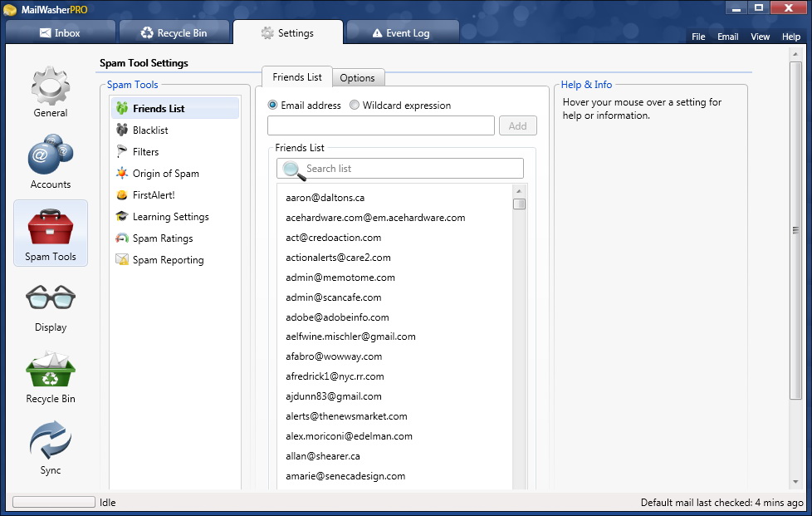Select admin@memotome.com entry
The image size is (812, 516).
pyautogui.click(x=340, y=278)
